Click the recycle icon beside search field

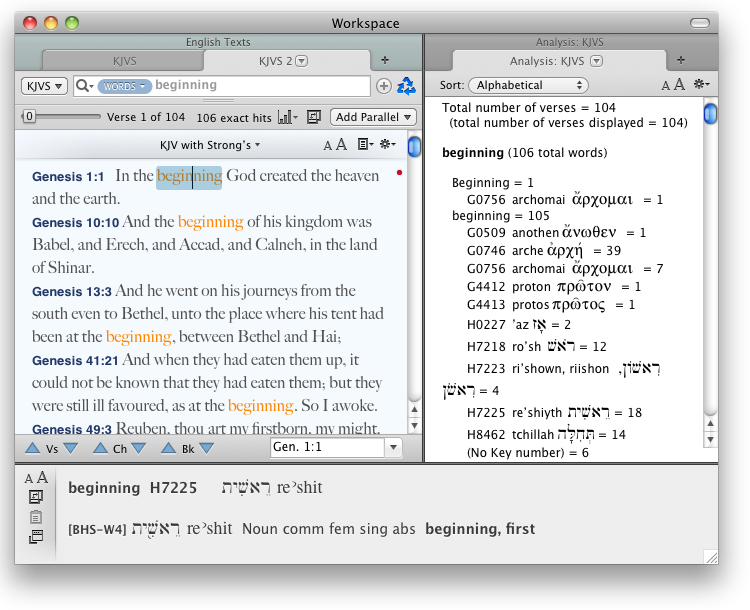click(406, 86)
